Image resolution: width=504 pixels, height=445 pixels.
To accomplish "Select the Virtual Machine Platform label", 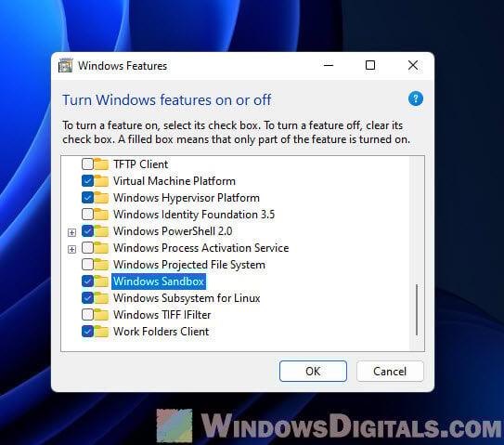I will (174, 181).
